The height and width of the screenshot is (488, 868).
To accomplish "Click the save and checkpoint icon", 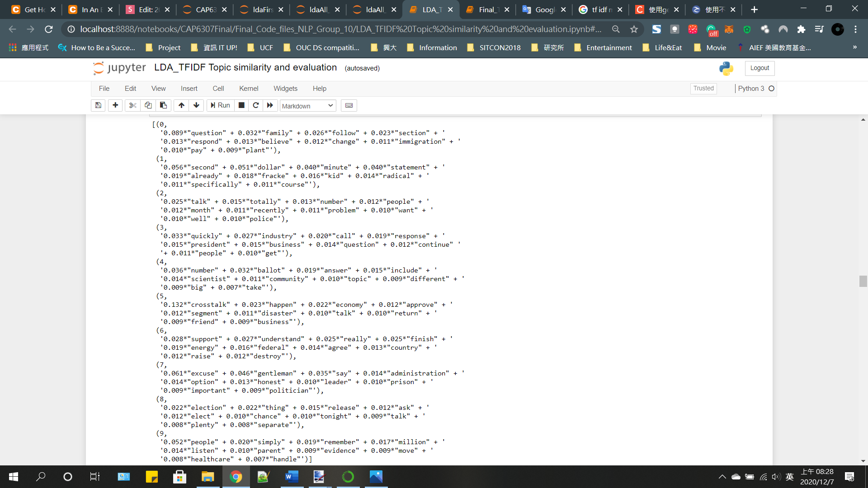I will [98, 105].
